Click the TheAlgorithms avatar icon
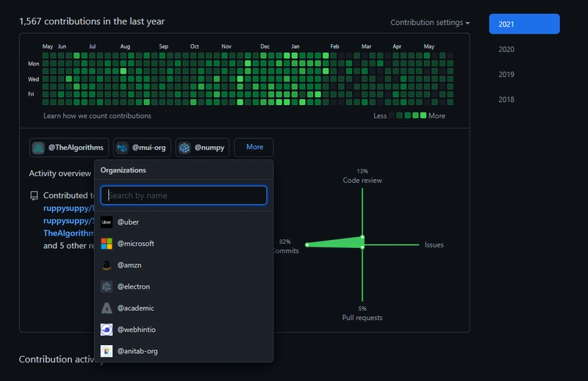Viewport: 588px width, 381px height. click(x=38, y=148)
